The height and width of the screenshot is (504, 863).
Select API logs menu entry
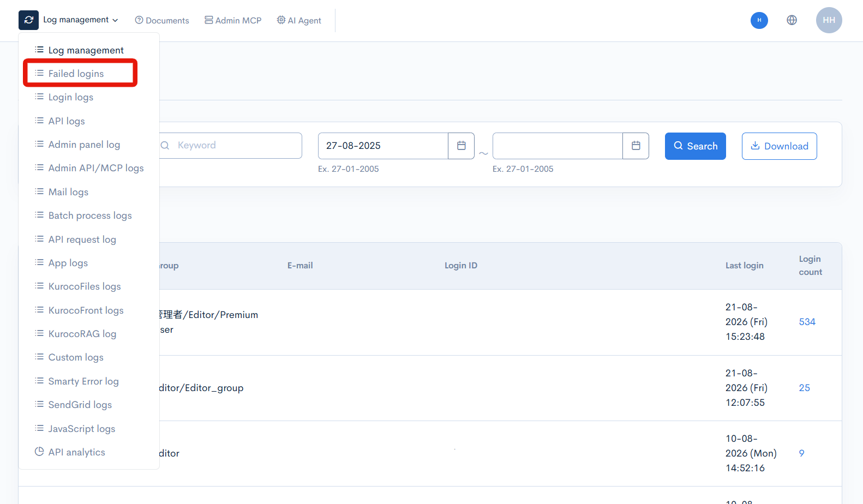[x=60, y=121]
